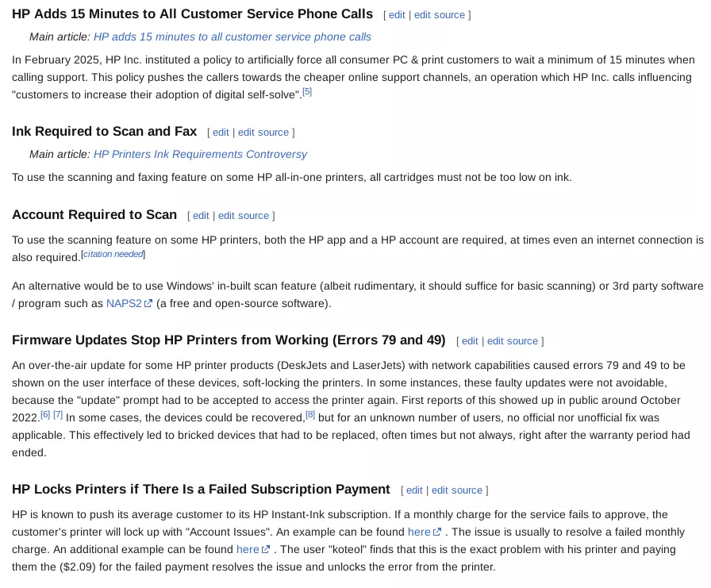Image resolution: width=711 pixels, height=588 pixels.
Task: Jump to footnote [7]
Action: [58, 414]
